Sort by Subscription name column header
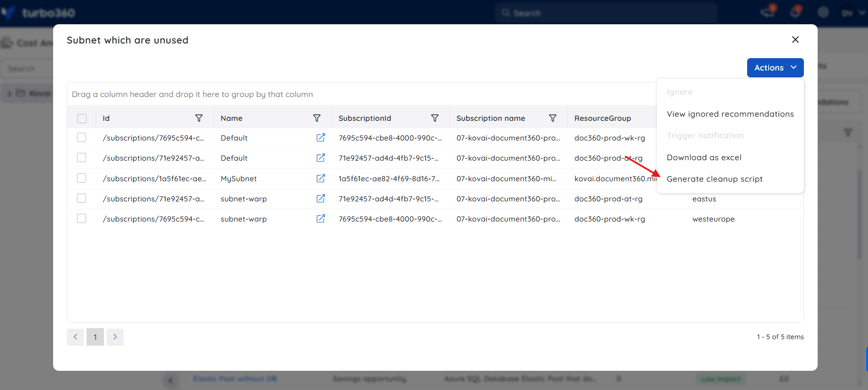Image resolution: width=868 pixels, height=390 pixels. [491, 118]
